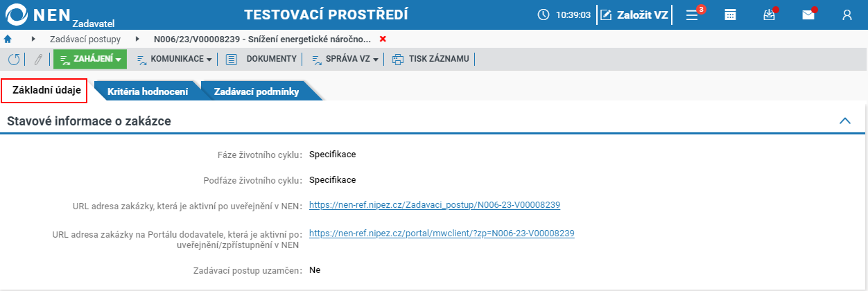The height and width of the screenshot is (291, 868).
Task: Expand the ZAHÁJENÍ dropdown
Action: coord(90,60)
